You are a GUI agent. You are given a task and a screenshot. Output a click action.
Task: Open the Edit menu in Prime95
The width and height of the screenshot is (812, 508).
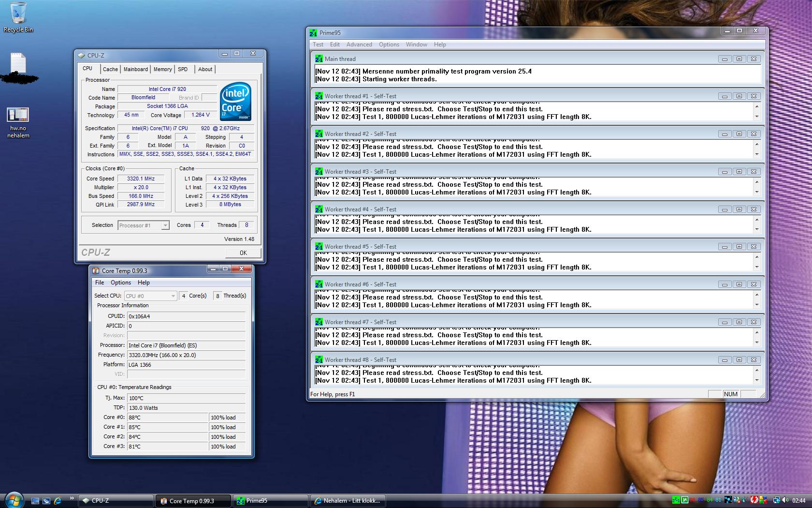[335, 45]
